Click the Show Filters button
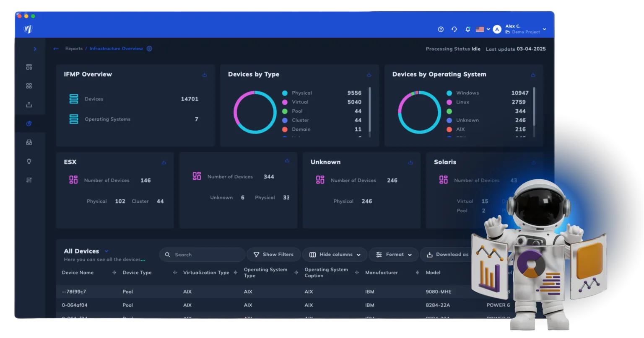This screenshot has height=338, width=644. [273, 255]
